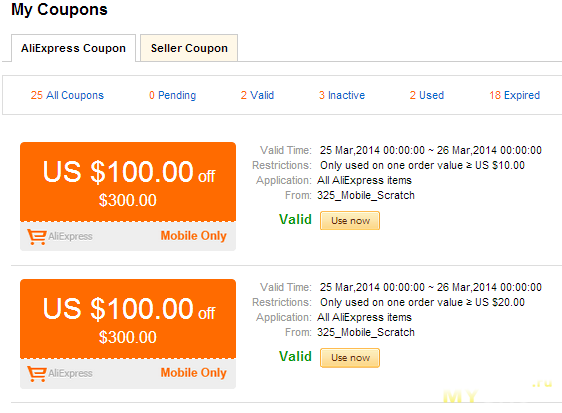Screen dimensions: 562x413
Task: View 2 Used coupons
Action: [427, 95]
